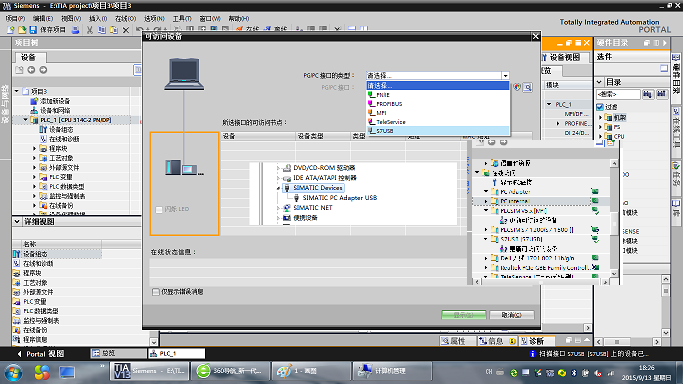
Task: Choose PROFIBUS from the interface type list
Action: pyautogui.click(x=438, y=104)
